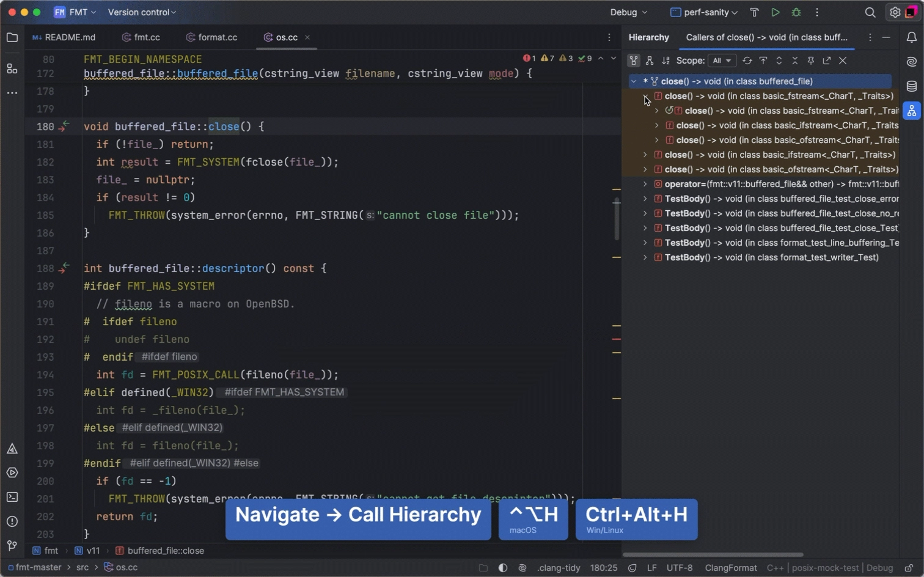This screenshot has height=577, width=924.
Task: Toggle the read-only lock icon
Action: click(909, 568)
